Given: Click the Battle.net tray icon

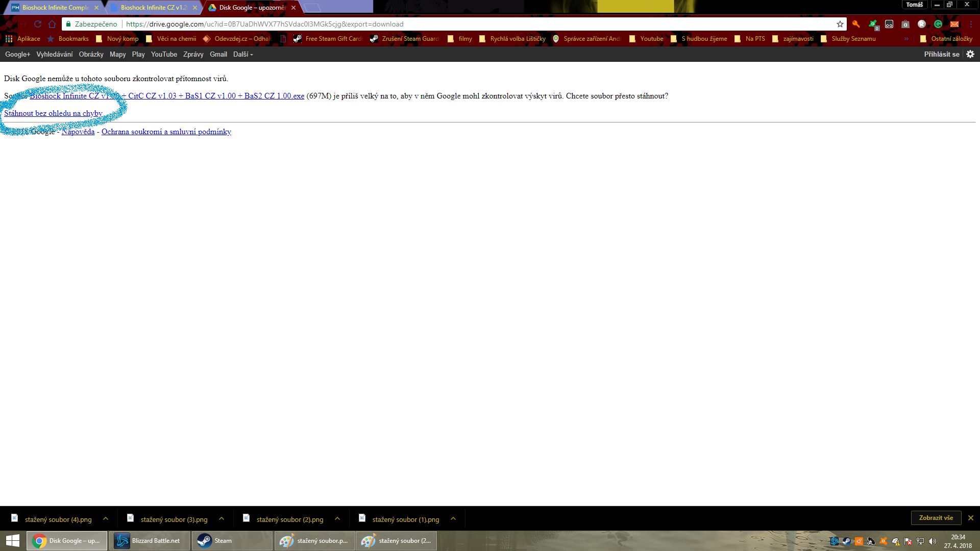Looking at the screenshot, I should coord(835,541).
